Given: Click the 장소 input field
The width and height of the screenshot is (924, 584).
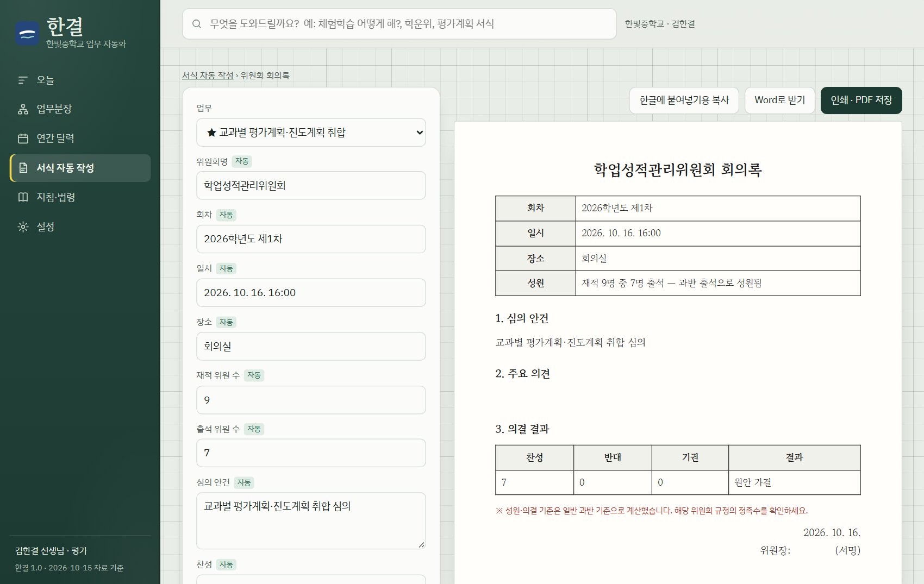Looking at the screenshot, I should point(311,347).
